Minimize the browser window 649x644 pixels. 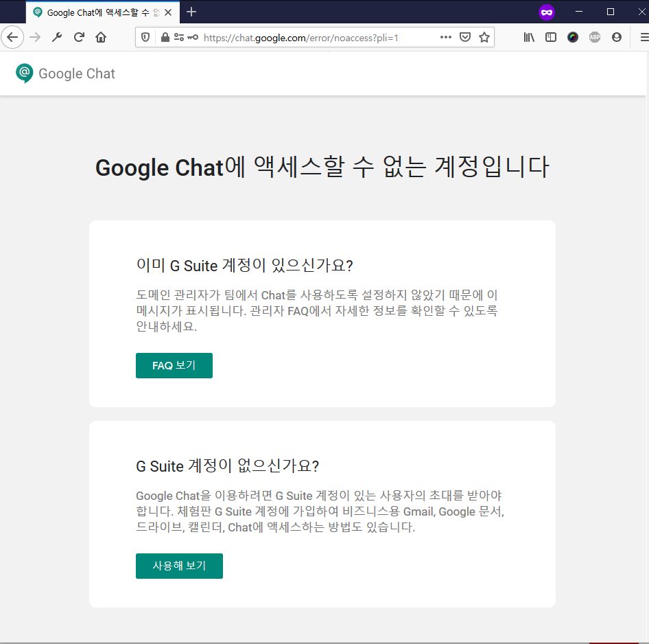(579, 12)
